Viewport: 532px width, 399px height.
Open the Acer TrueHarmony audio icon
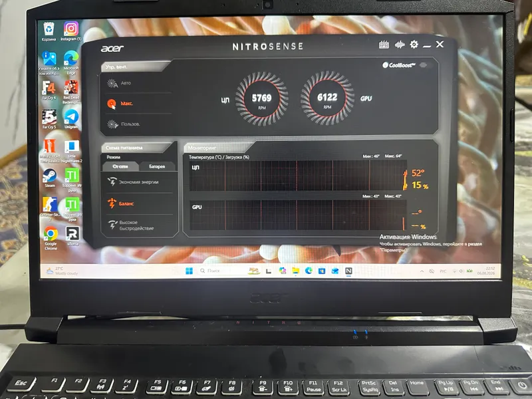click(400, 45)
